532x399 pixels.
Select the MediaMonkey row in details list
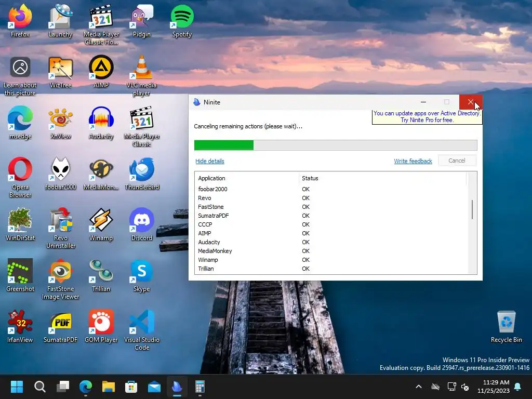[331, 251]
